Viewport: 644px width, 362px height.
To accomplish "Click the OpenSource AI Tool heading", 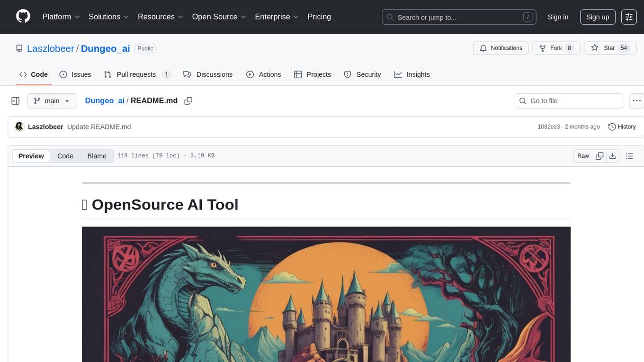I will click(x=160, y=204).
